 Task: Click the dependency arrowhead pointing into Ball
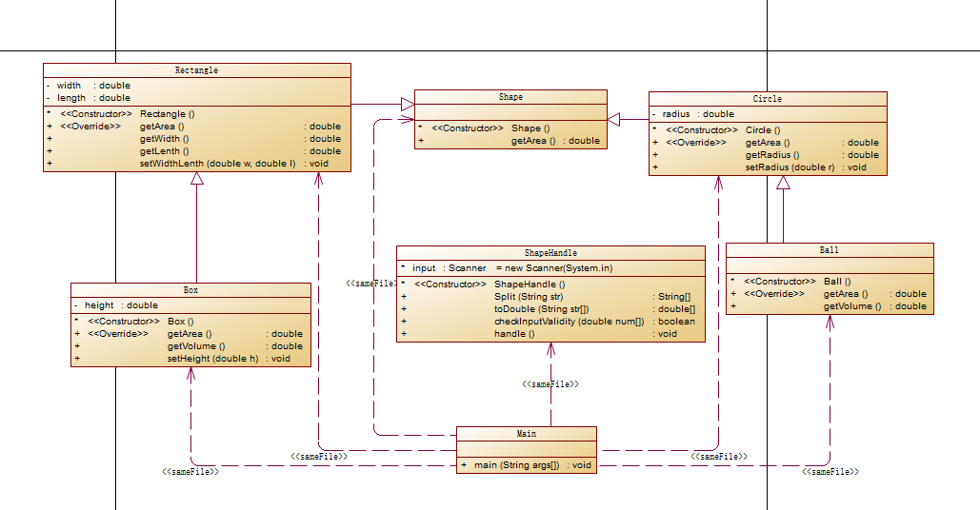[830, 323]
